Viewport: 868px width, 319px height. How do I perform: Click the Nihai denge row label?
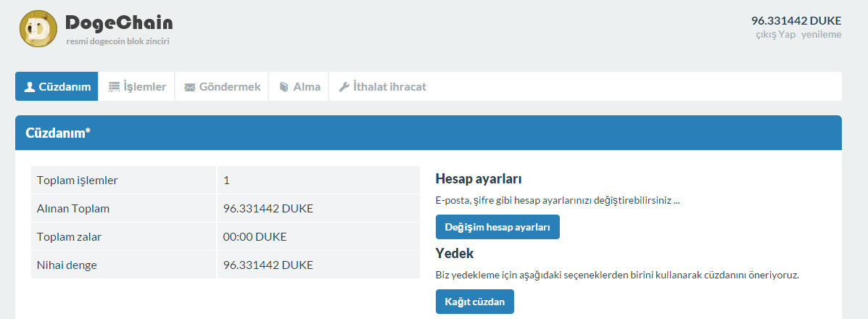67,265
